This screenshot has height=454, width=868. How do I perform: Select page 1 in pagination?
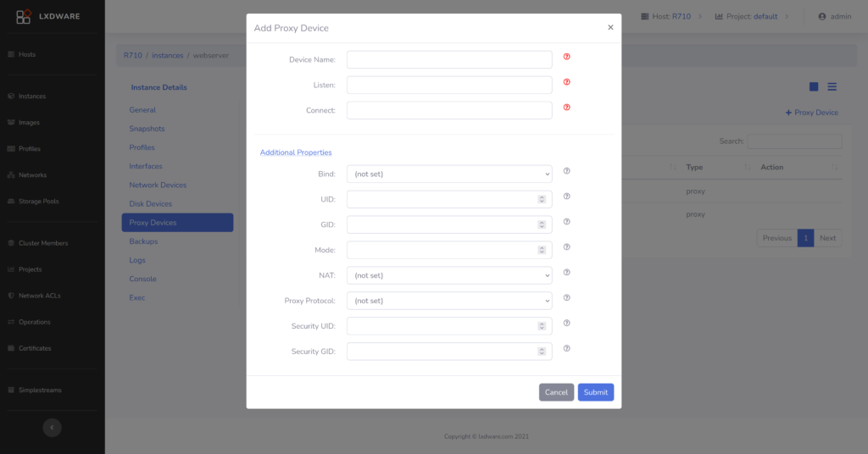pos(805,238)
